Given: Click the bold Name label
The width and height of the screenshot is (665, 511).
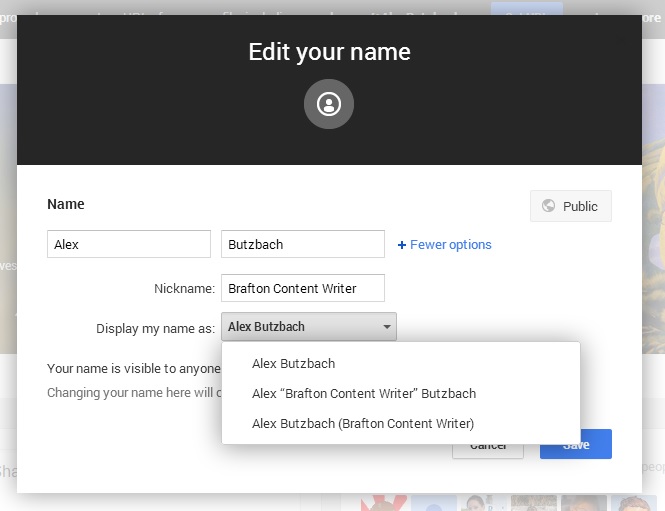Looking at the screenshot, I should pos(66,204).
